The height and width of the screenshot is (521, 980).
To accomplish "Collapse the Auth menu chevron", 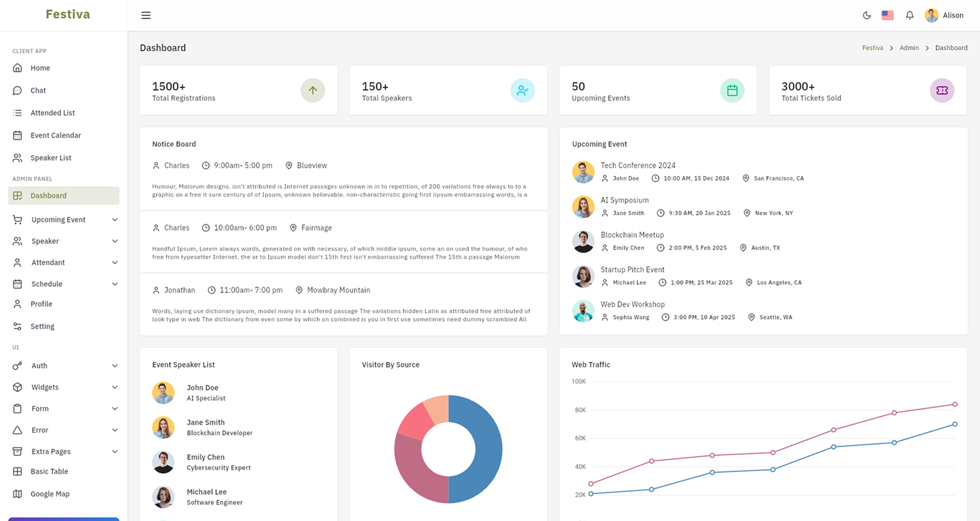I will point(114,365).
